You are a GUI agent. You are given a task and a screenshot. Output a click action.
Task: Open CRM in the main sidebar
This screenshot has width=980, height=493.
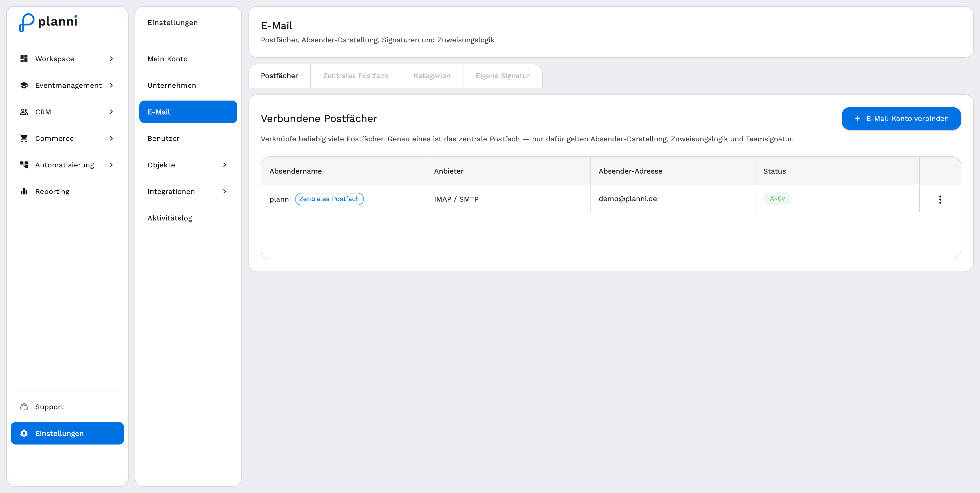point(67,112)
